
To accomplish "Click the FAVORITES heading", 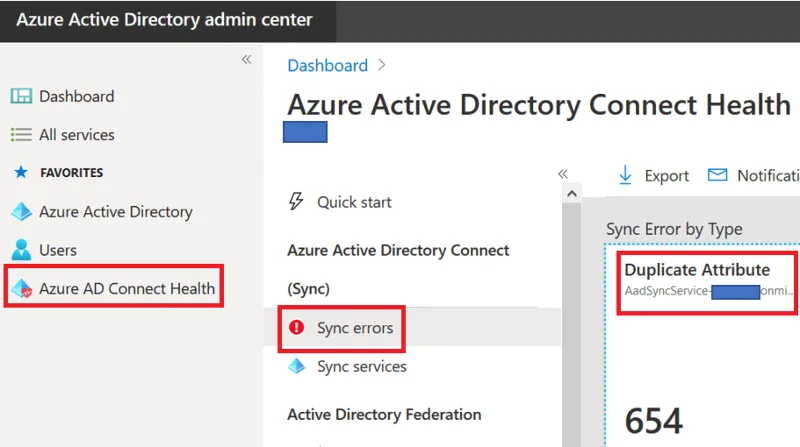I will point(71,173).
